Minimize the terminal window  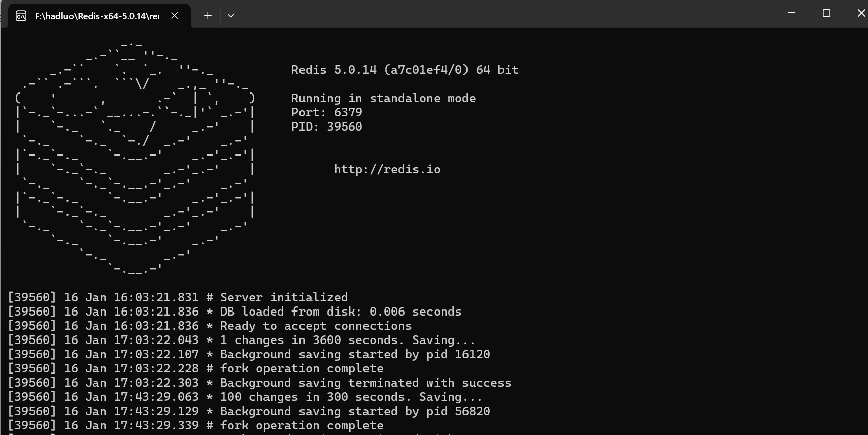pos(791,13)
